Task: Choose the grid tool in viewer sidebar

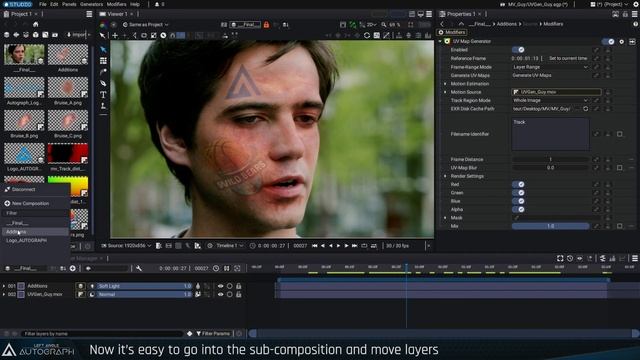Action: pos(103,61)
